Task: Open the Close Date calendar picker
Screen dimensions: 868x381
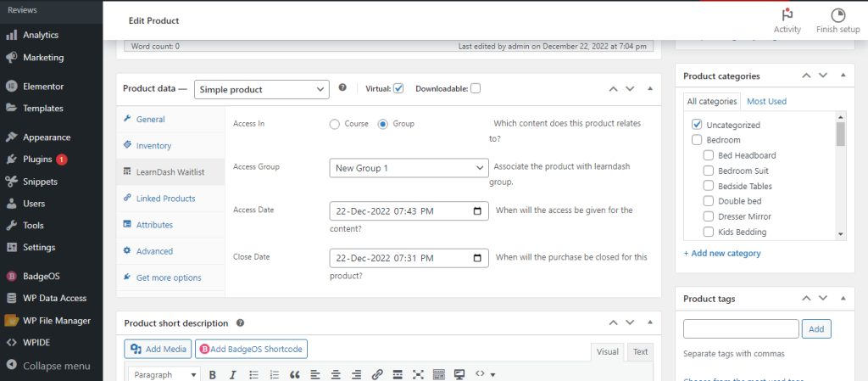Action: pyautogui.click(x=478, y=258)
